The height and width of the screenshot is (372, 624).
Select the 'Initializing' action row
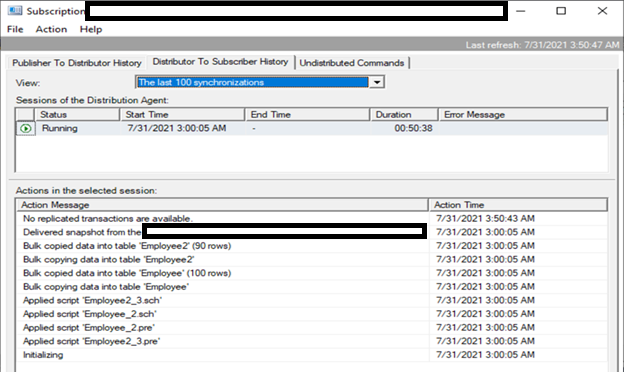click(x=312, y=354)
